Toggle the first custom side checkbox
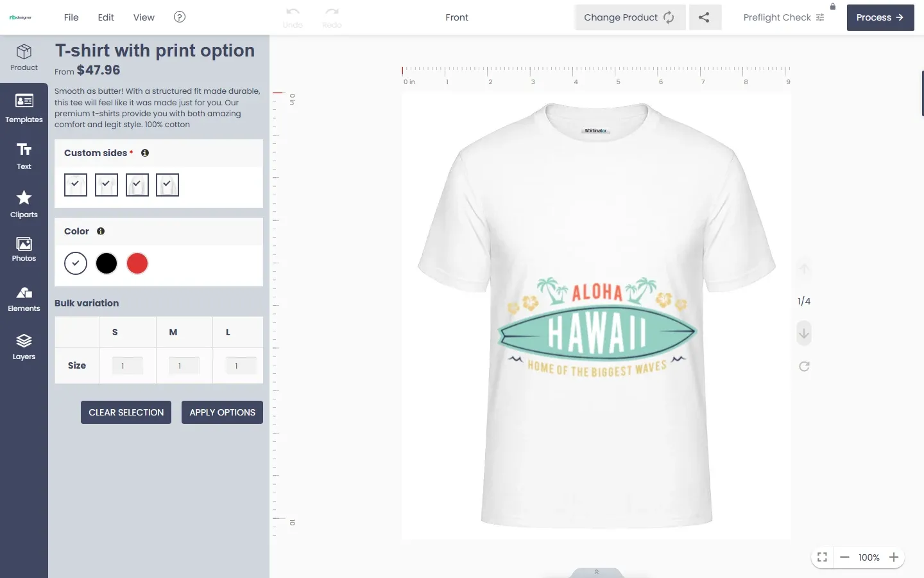This screenshot has height=578, width=924. [x=76, y=185]
